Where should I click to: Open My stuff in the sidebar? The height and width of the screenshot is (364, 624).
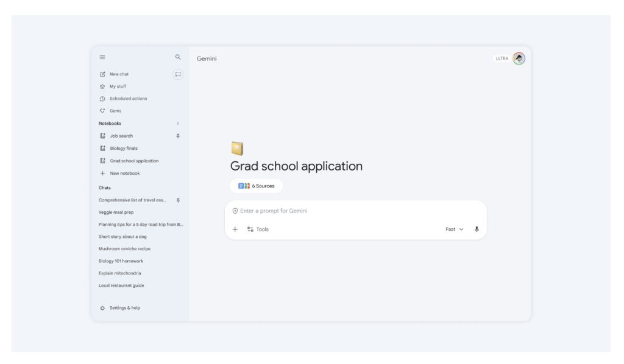pyautogui.click(x=118, y=86)
